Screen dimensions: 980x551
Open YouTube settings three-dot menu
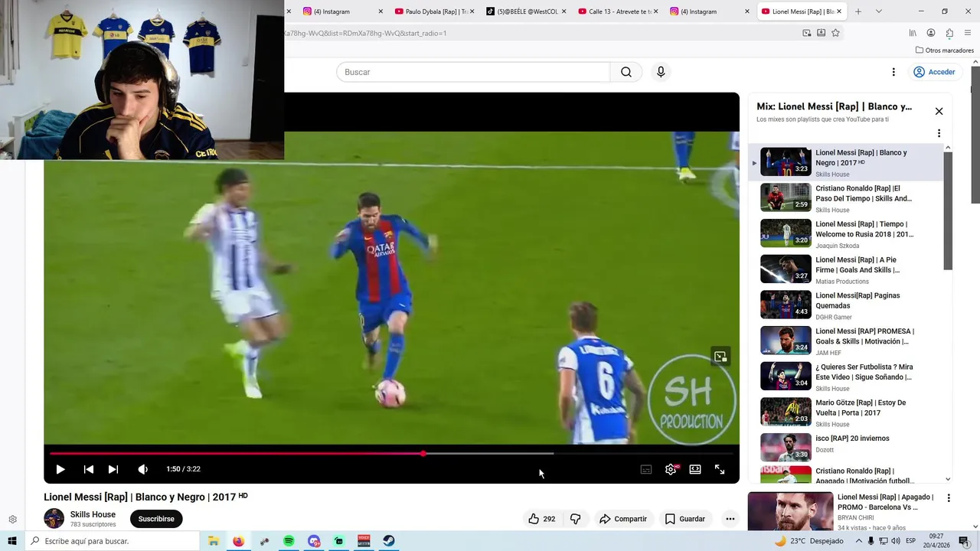click(x=893, y=72)
